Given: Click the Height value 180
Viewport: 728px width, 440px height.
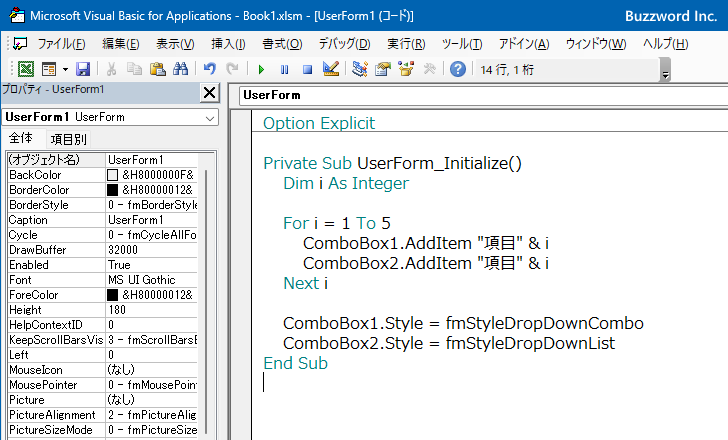Looking at the screenshot, I should point(117,310).
